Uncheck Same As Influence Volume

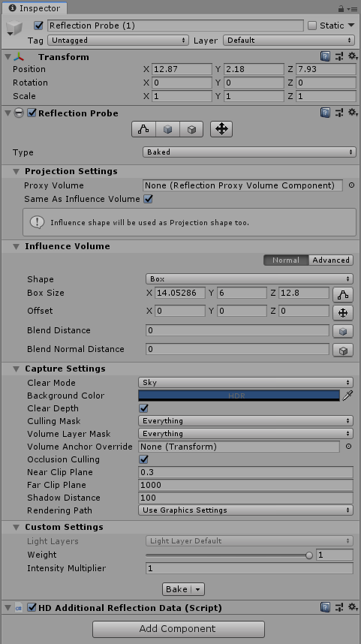[148, 199]
